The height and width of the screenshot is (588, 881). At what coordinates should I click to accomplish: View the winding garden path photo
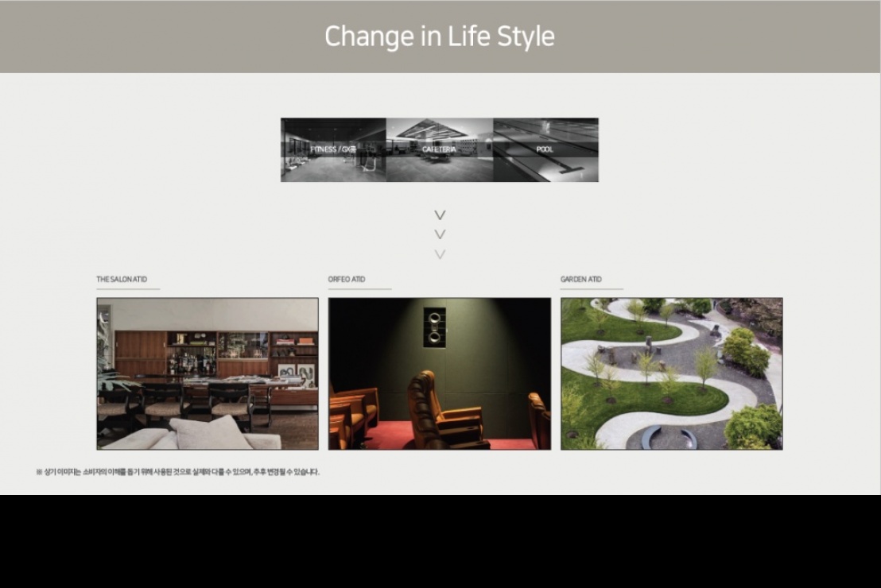tap(671, 373)
